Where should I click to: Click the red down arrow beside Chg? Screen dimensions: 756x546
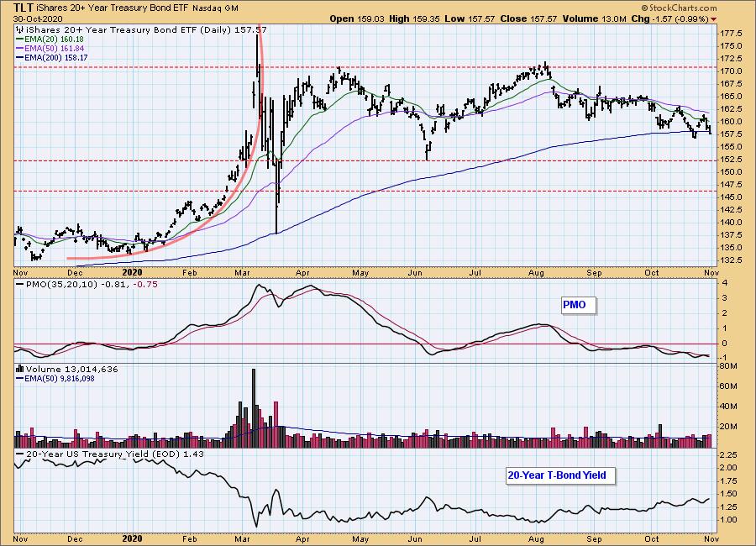pos(713,19)
